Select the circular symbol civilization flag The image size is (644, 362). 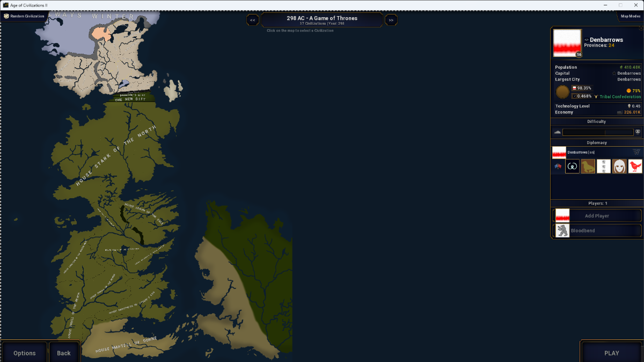coord(572,166)
